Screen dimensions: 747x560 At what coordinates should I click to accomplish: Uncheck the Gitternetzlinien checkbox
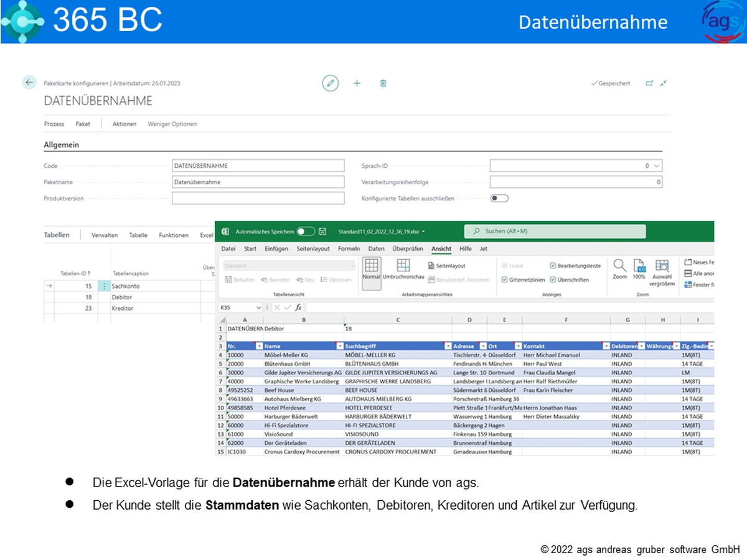point(504,280)
